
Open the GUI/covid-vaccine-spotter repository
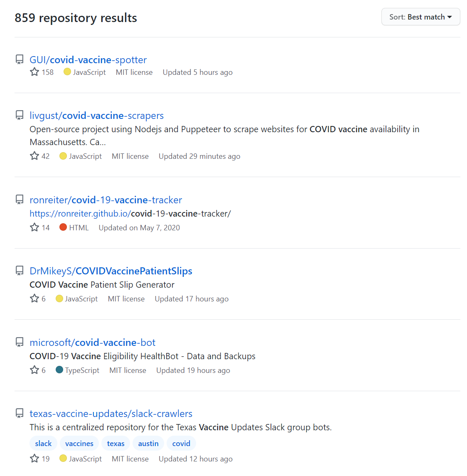(88, 60)
